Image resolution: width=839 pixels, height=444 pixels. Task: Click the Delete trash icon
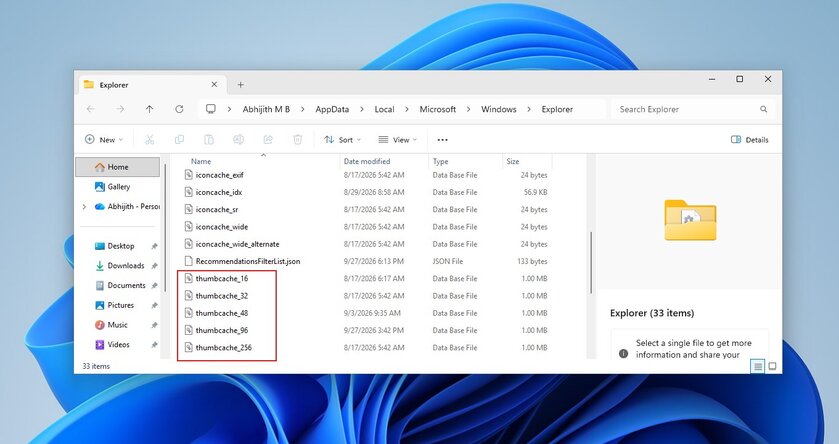coord(298,140)
